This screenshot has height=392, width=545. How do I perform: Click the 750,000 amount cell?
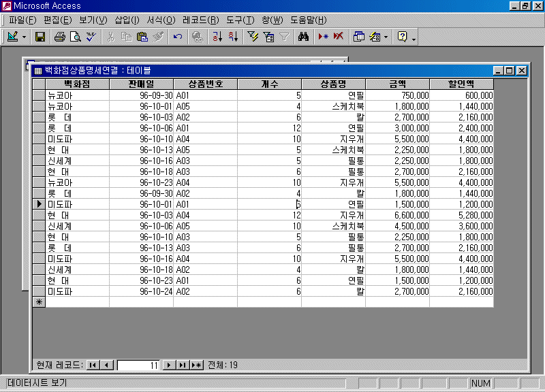tap(398, 95)
